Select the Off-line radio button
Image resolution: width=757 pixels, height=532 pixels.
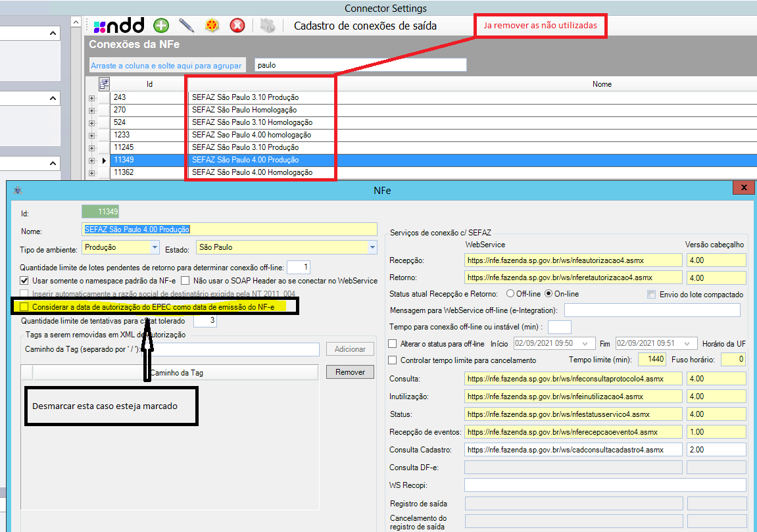point(510,294)
